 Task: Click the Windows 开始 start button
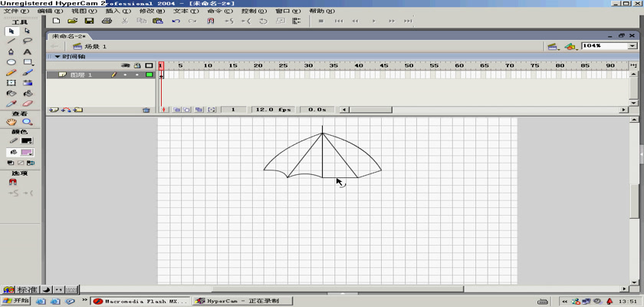[x=16, y=301]
